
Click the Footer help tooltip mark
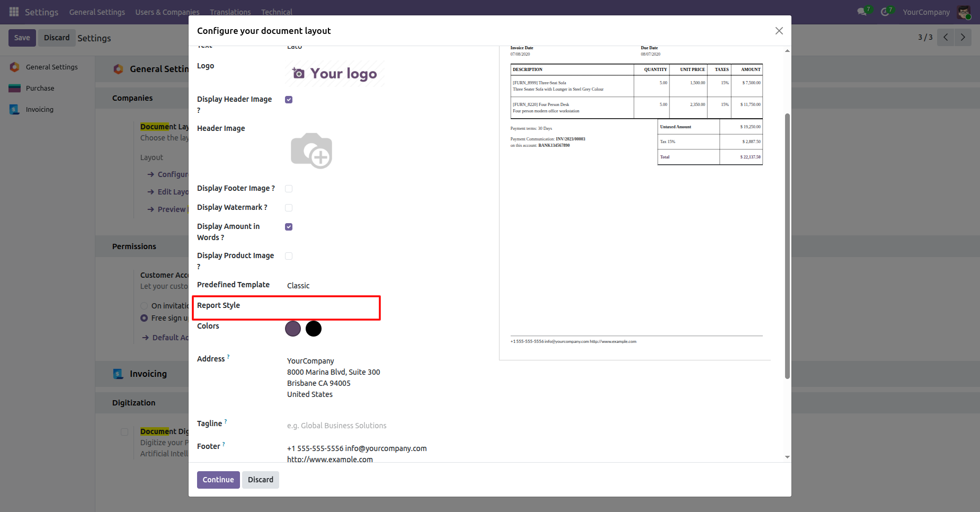point(224,444)
